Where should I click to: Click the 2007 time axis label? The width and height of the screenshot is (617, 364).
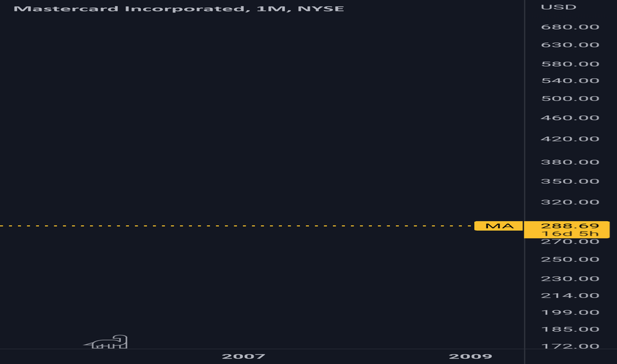click(x=244, y=357)
